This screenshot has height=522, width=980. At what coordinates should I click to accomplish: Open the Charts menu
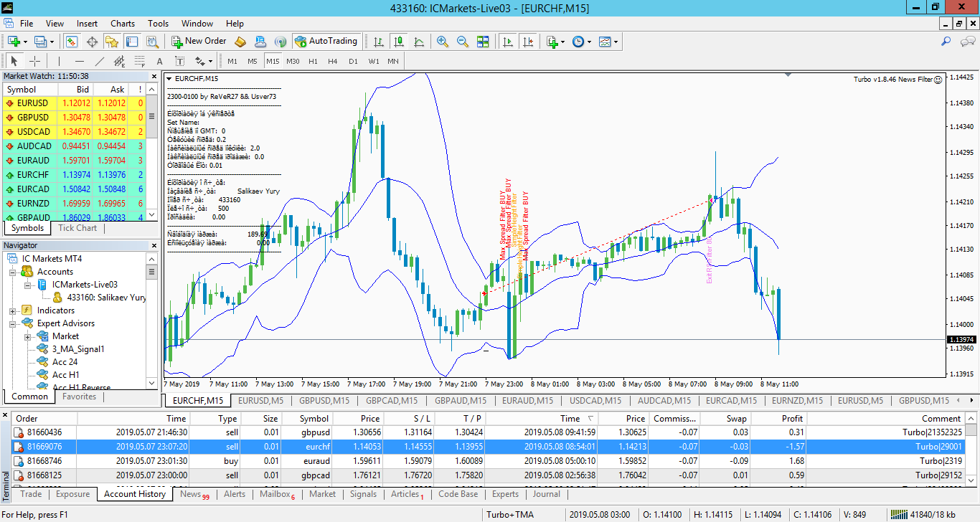(123, 24)
